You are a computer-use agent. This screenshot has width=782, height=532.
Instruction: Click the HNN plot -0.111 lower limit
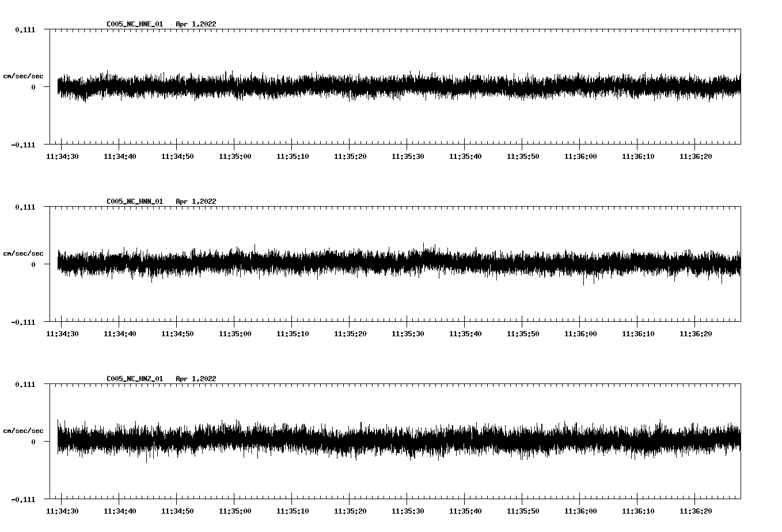[x=23, y=322]
